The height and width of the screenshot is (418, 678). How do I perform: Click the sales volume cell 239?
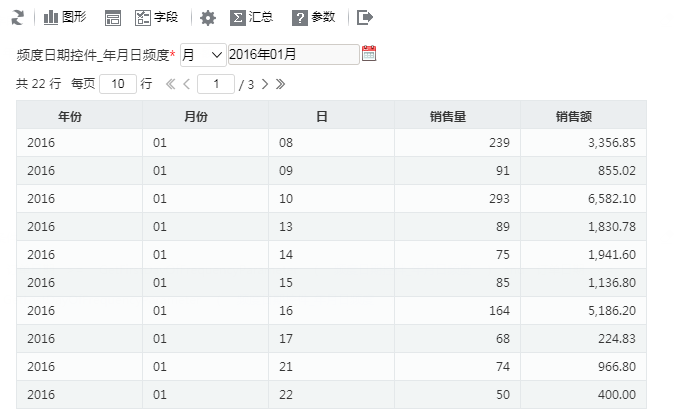(x=457, y=143)
